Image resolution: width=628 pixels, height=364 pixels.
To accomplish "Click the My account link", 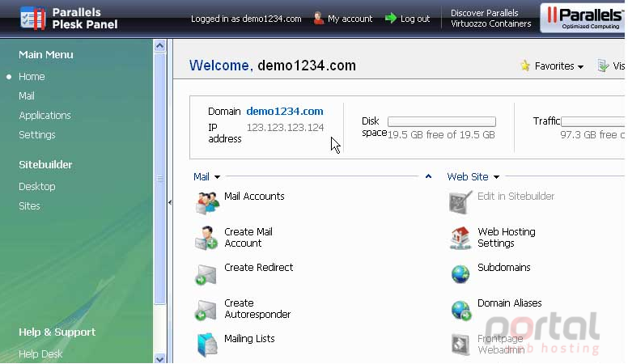I will click(350, 19).
